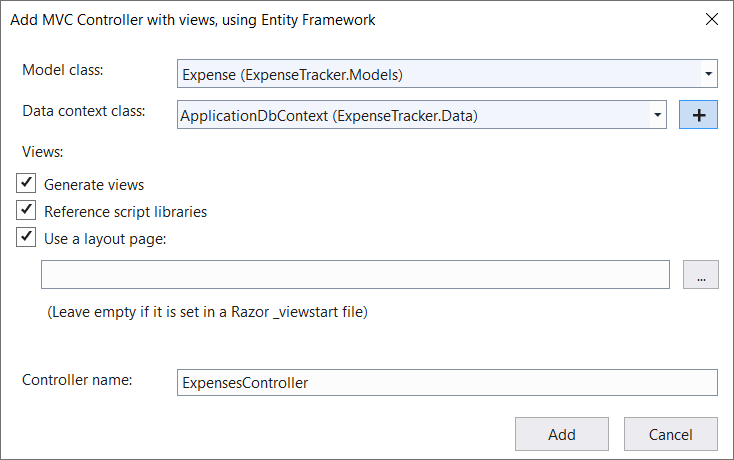Viewport: 734px width, 460px height.
Task: Close the dialog using the X icon
Action: coord(711,19)
